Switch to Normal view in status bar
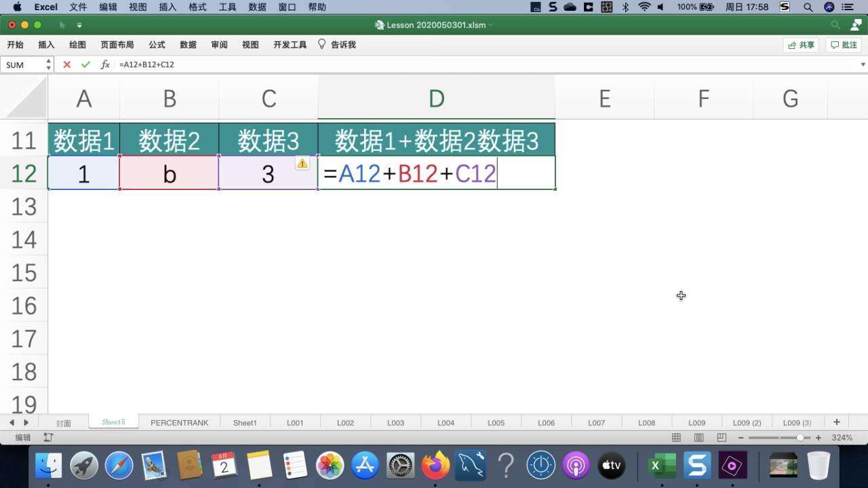This screenshot has width=868, height=488. [676, 438]
